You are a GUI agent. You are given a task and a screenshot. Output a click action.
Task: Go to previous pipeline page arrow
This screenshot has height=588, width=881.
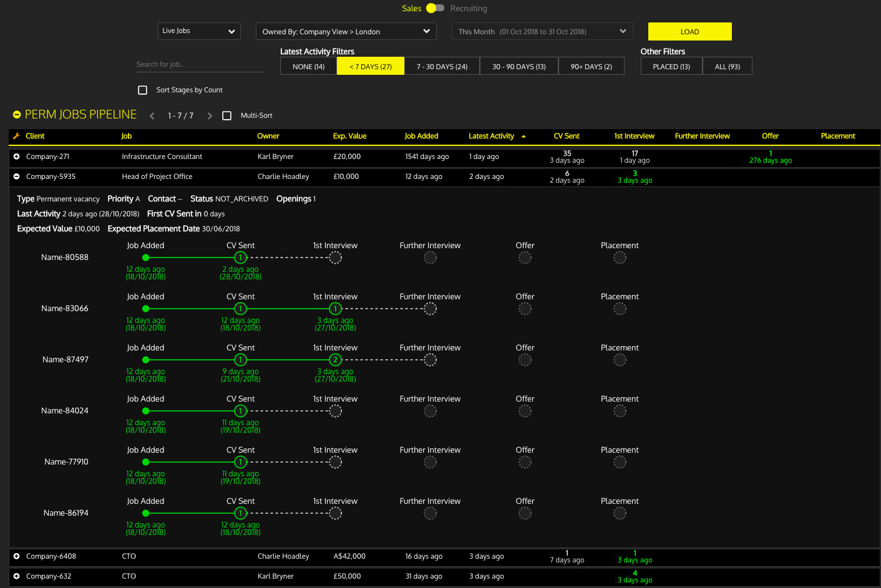(x=152, y=115)
